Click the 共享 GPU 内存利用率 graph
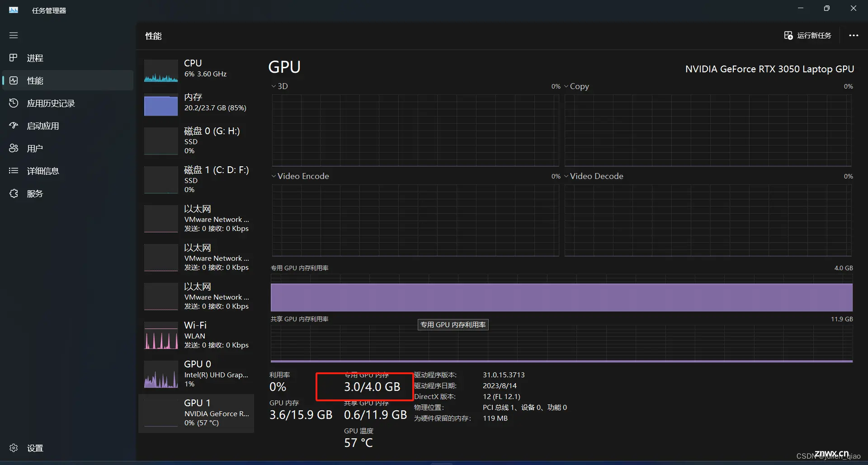The height and width of the screenshot is (465, 868). tap(561, 343)
